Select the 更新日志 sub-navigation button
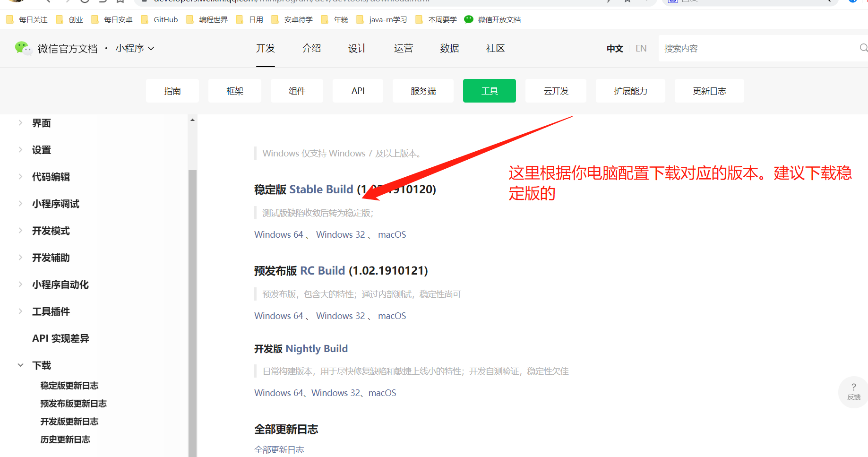 [x=709, y=91]
